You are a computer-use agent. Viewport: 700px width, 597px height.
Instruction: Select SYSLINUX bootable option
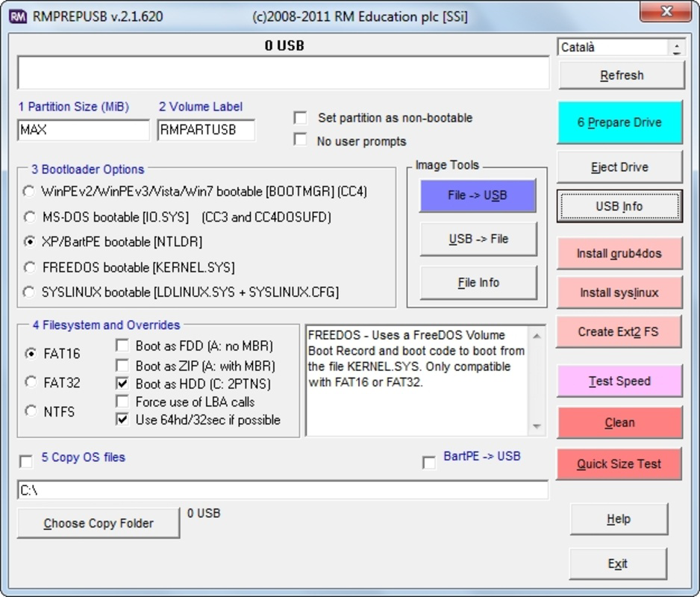pyautogui.click(x=29, y=292)
